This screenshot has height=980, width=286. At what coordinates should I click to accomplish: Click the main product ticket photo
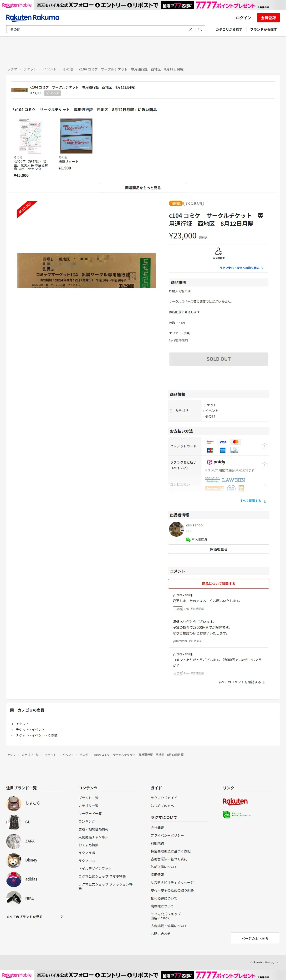click(87, 270)
